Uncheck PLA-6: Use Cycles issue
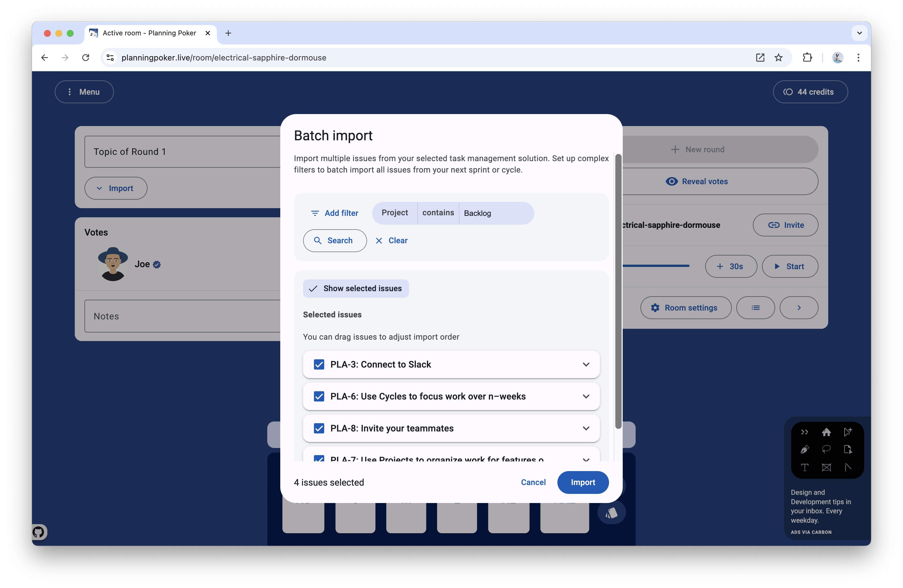903x588 pixels. click(319, 396)
